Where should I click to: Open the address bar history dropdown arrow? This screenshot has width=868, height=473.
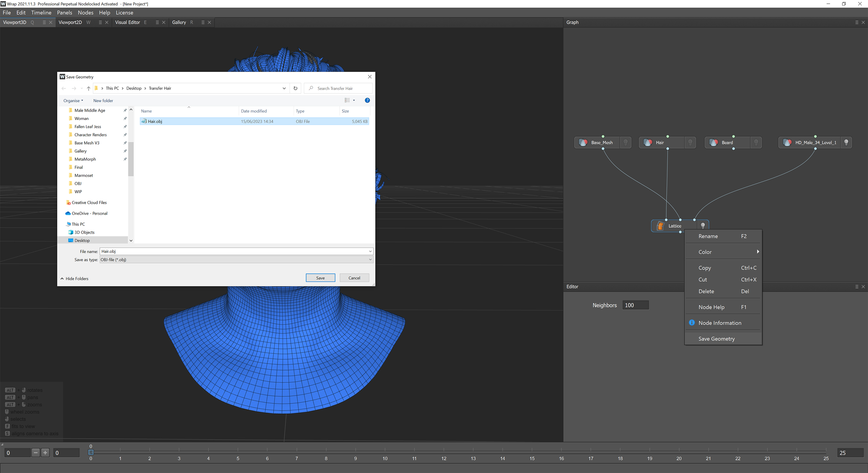284,88
